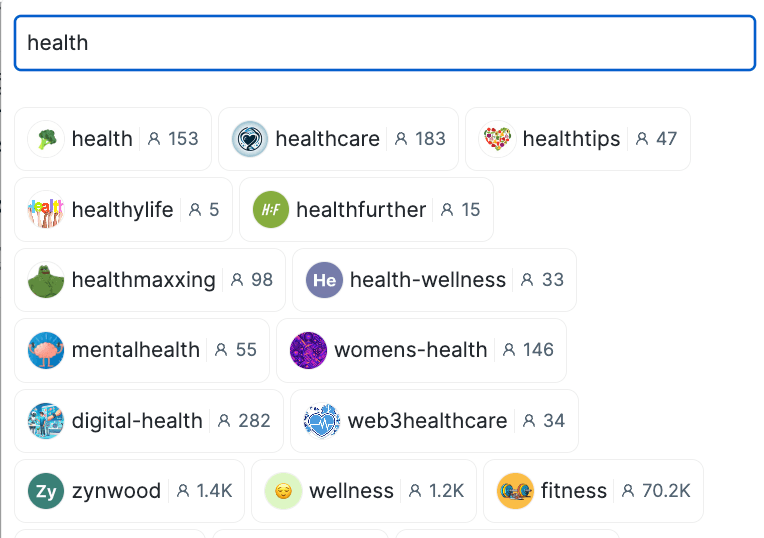Click the green HF healthfurther icon

pos(271,210)
